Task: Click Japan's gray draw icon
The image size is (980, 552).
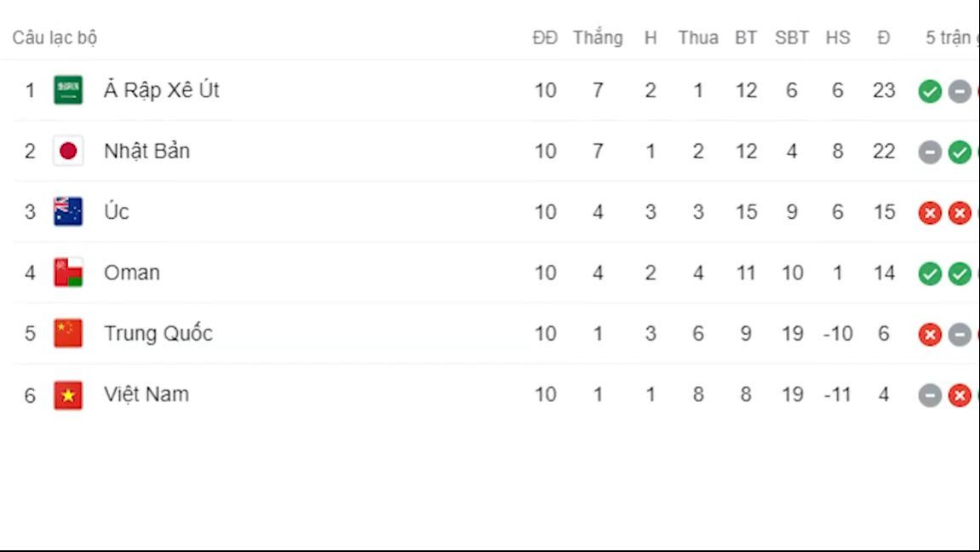Action: [930, 152]
